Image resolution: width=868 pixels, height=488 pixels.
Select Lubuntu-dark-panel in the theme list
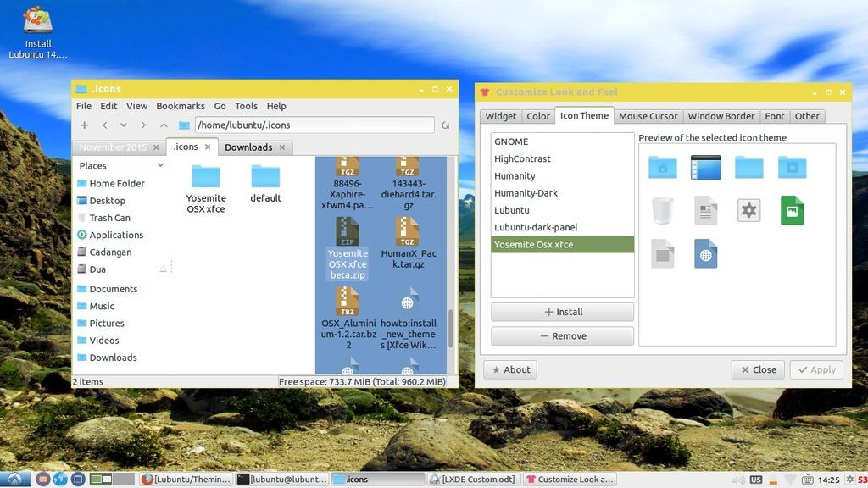(537, 227)
